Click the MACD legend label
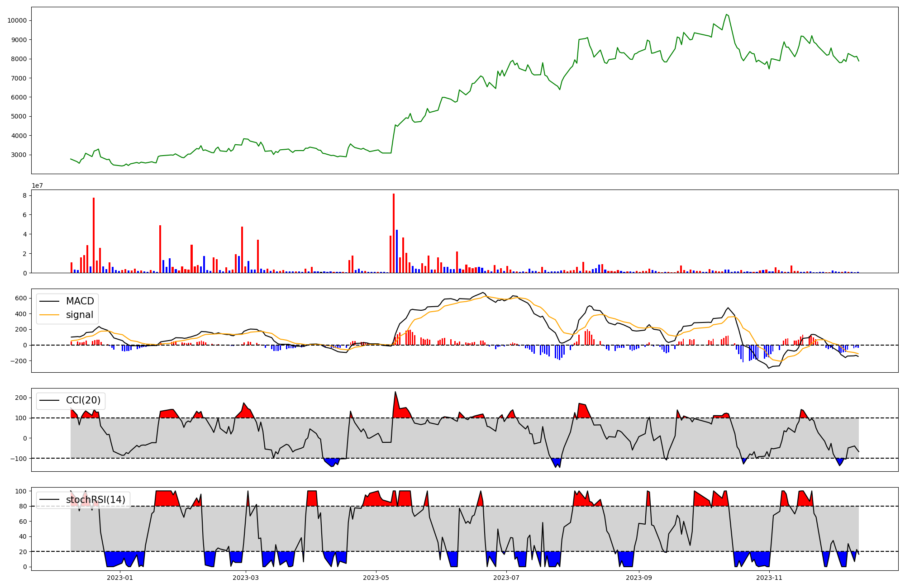 click(x=80, y=301)
